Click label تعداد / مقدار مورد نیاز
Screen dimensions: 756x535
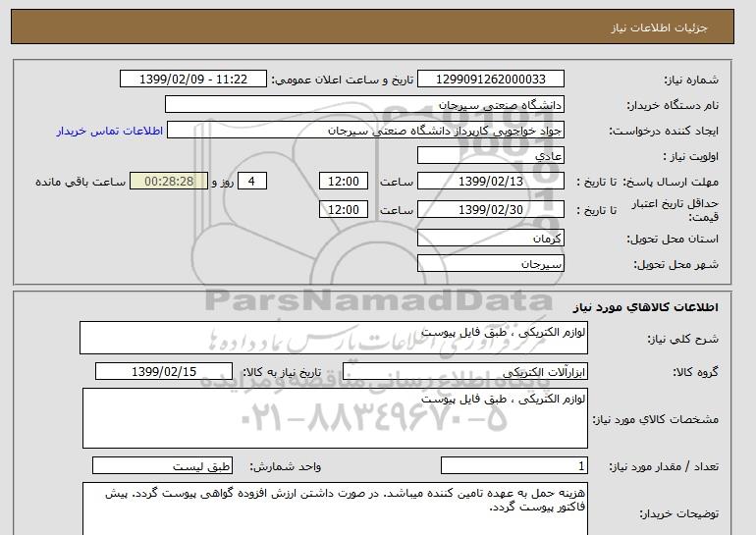pyautogui.click(x=664, y=466)
